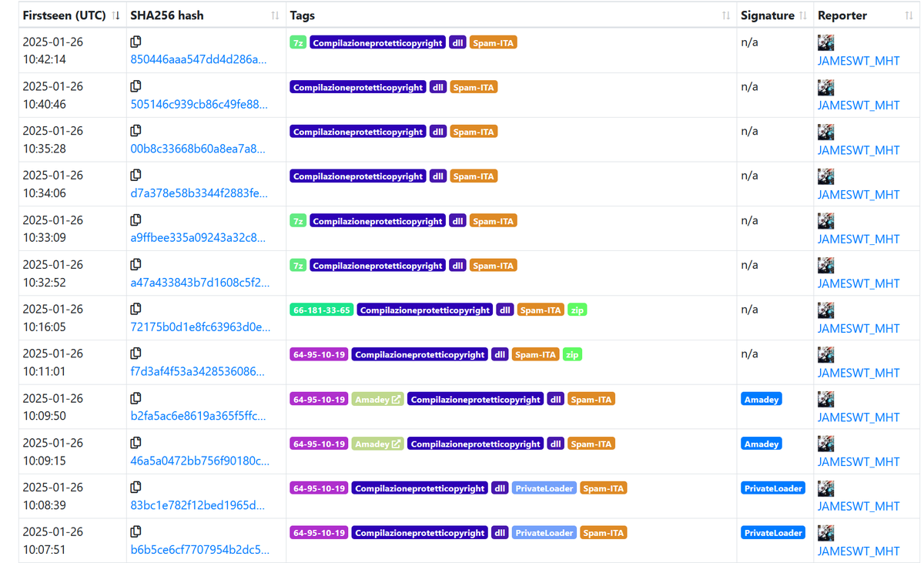The width and height of the screenshot is (924, 563).
Task: Click reporter avatar in the 10:16:05 row
Action: click(825, 310)
